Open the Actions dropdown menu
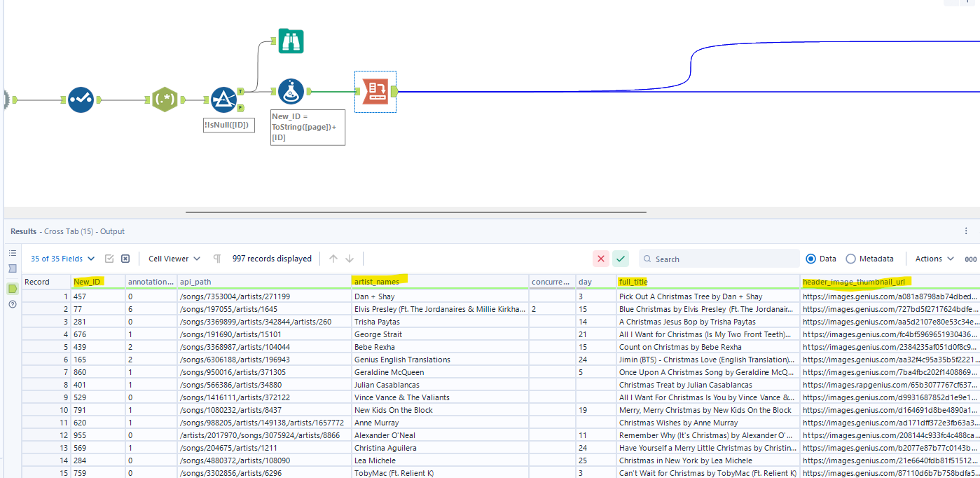 934,259
